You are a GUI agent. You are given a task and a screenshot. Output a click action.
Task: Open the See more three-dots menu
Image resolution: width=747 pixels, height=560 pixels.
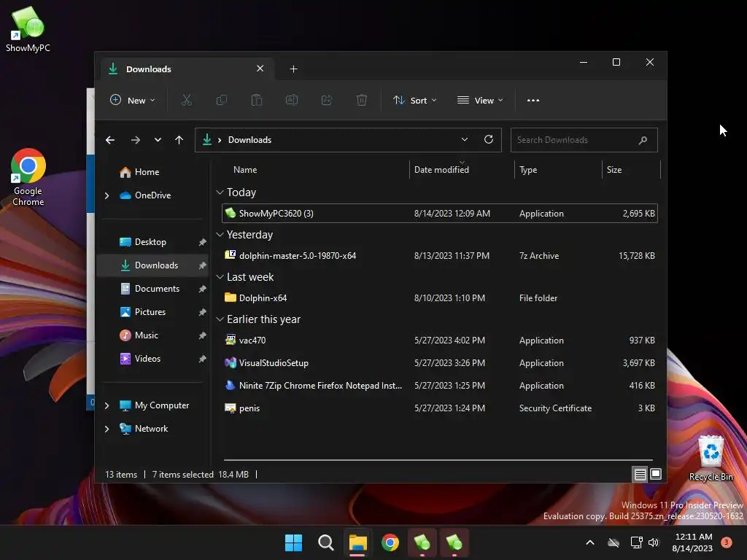(533, 101)
